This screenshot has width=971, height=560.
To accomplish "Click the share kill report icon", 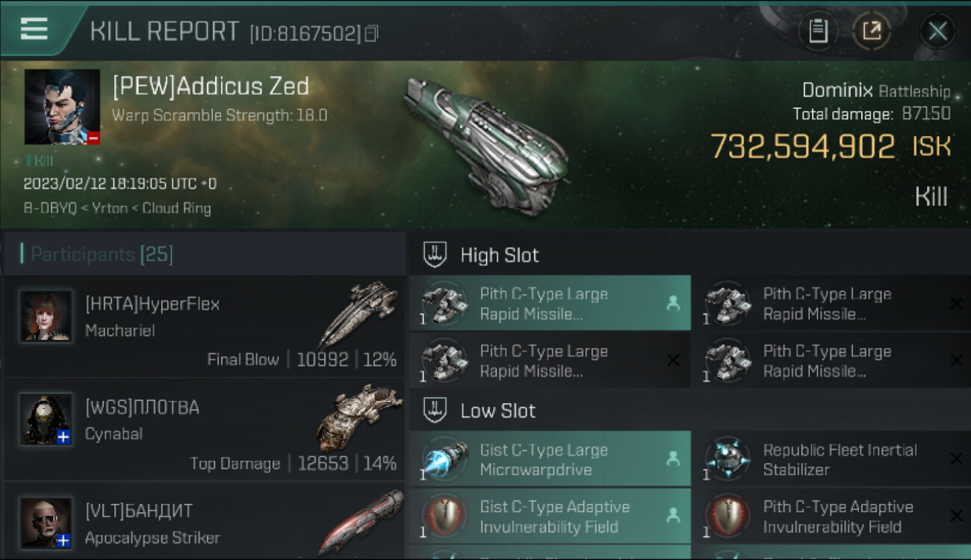I will (872, 31).
